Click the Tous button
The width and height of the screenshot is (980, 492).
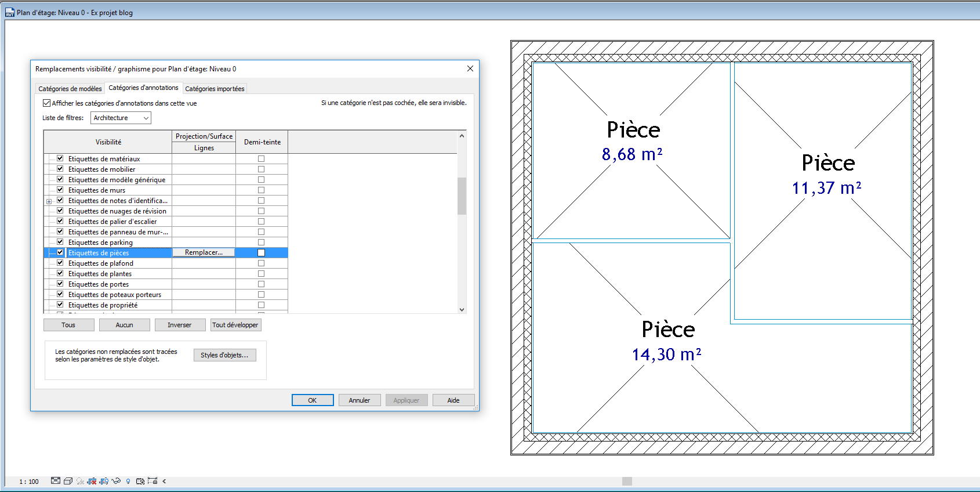(68, 325)
